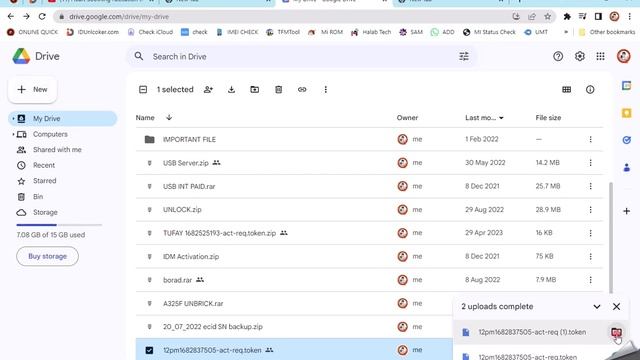Viewport: 640px width, 360px height.
Task: Collapse the uploads complete panel
Action: point(597,307)
